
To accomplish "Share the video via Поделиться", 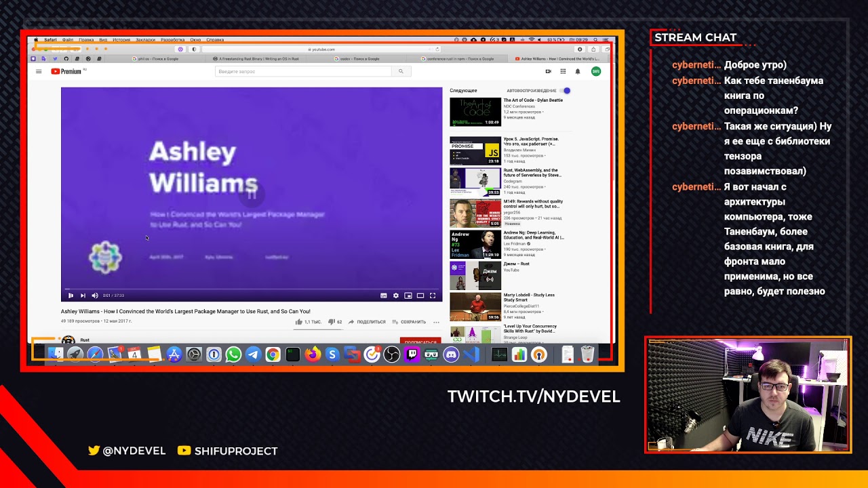I will pos(367,322).
